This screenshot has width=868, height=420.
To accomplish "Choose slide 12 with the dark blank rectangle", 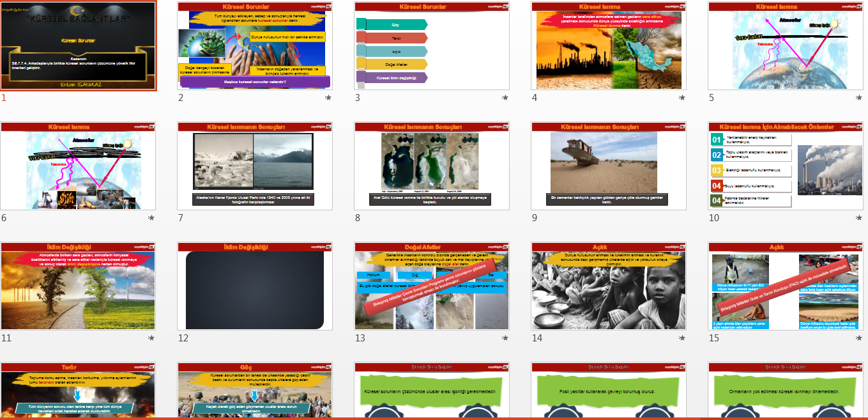I will pos(254,286).
